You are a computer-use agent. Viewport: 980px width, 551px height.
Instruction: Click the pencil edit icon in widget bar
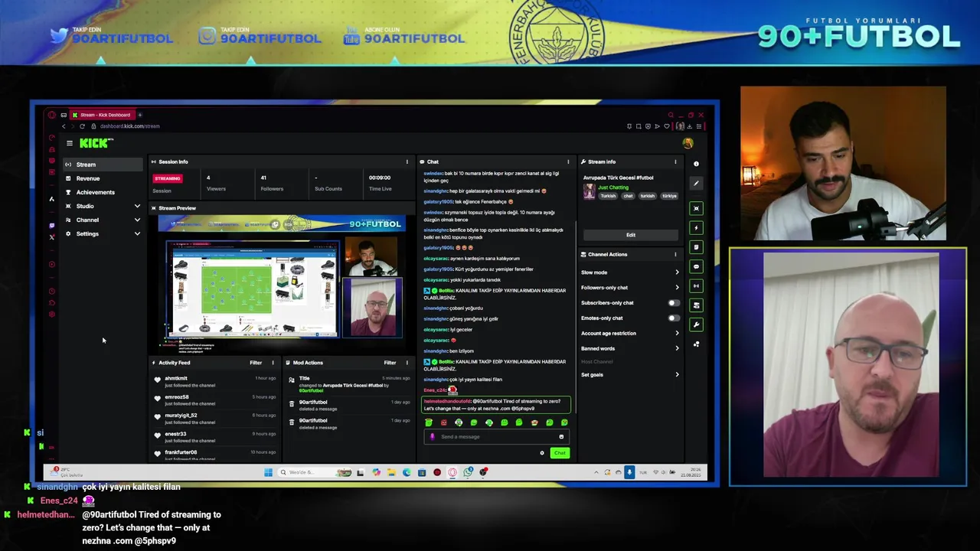(696, 183)
